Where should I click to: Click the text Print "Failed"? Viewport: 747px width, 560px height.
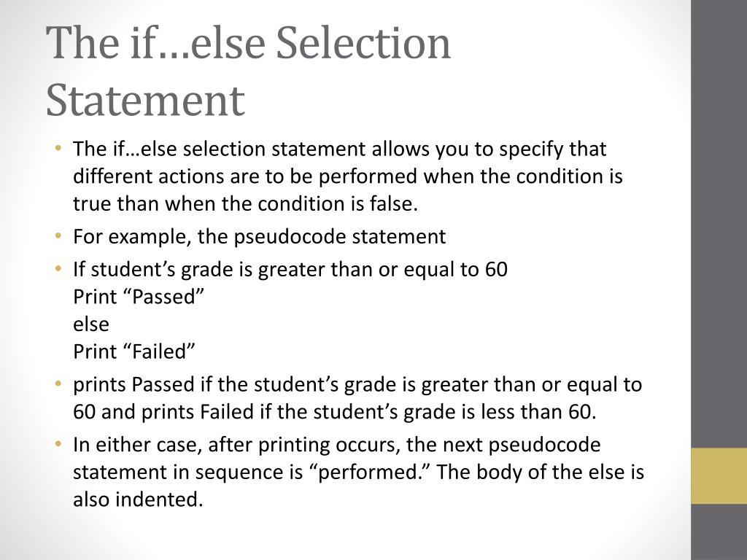click(134, 352)
